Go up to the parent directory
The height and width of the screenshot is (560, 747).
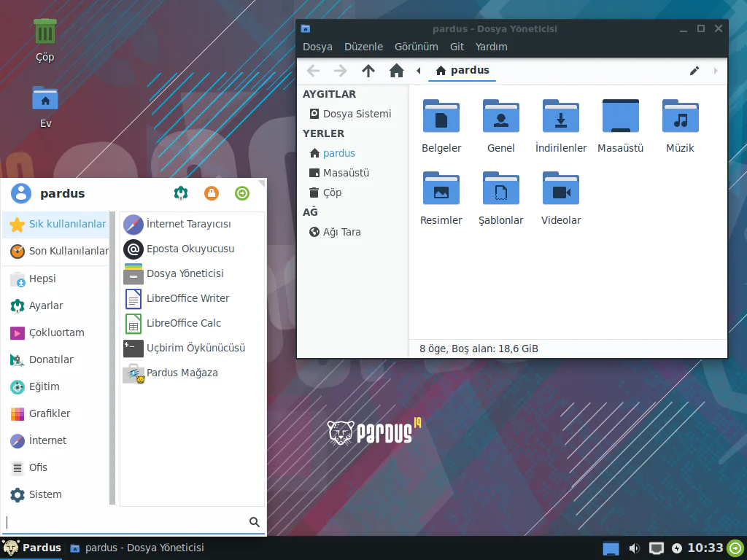click(x=368, y=71)
